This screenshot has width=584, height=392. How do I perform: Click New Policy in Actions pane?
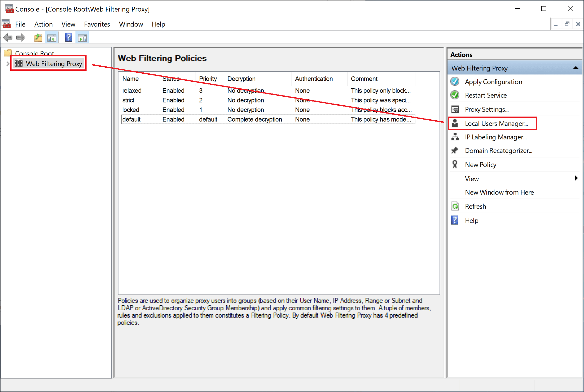click(x=480, y=164)
